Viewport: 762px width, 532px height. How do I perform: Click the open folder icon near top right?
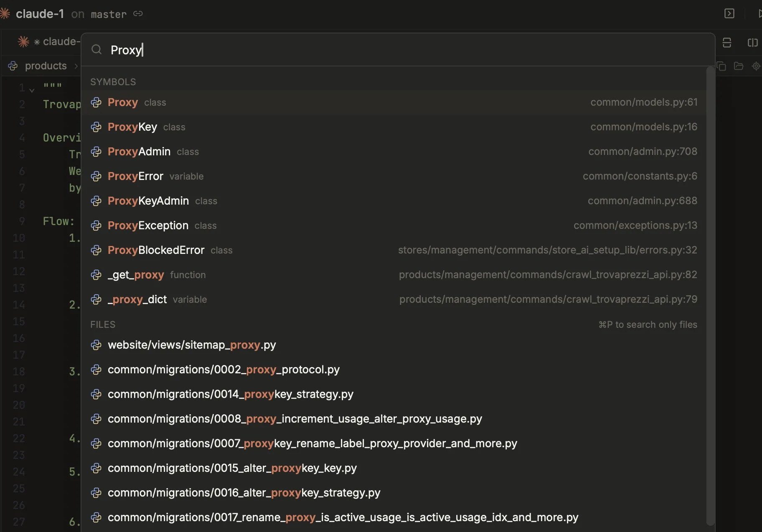(x=739, y=66)
